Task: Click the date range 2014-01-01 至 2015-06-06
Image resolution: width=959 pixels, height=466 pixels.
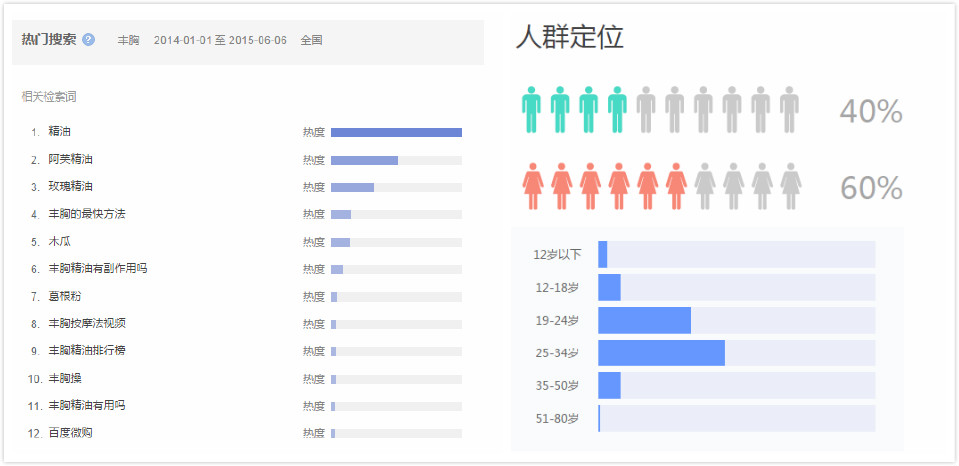Action: 220,40
